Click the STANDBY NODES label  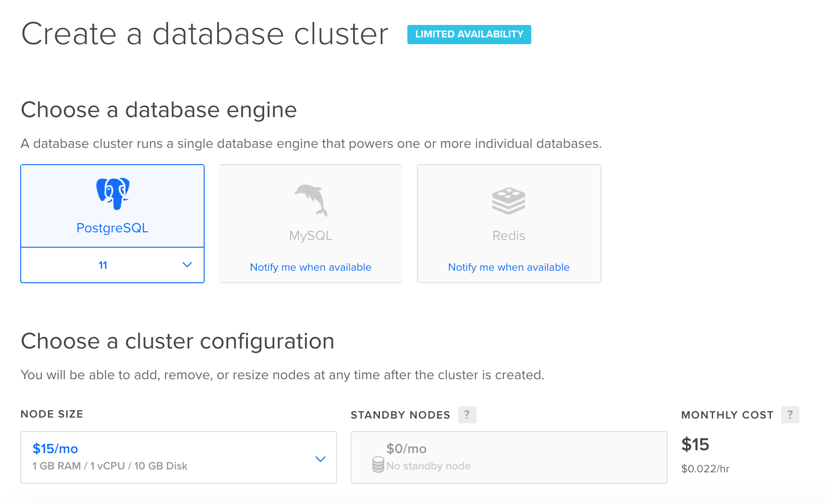point(401,415)
